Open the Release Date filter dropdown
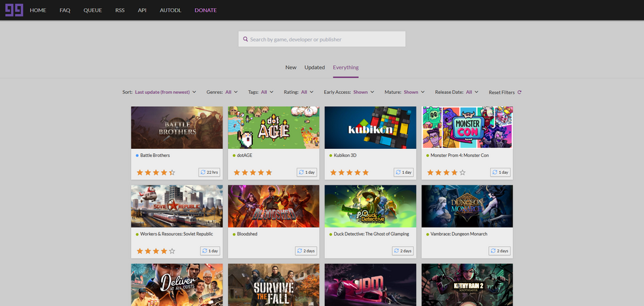This screenshot has width=644, height=306. coord(472,92)
